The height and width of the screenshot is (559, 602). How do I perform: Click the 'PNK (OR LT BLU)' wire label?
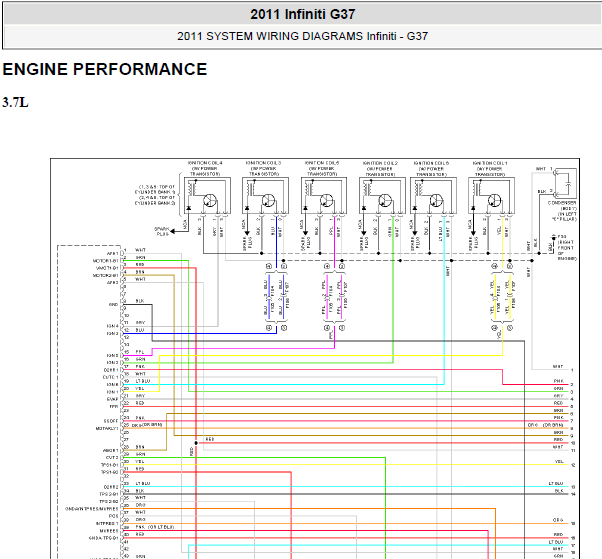(155, 527)
